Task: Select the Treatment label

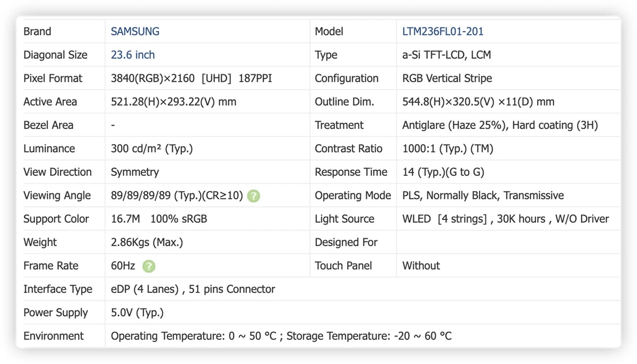Action: pyautogui.click(x=339, y=125)
